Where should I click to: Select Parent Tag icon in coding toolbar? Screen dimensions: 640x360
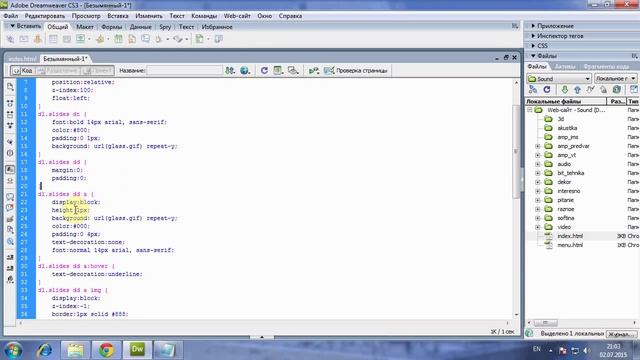tap(10, 142)
